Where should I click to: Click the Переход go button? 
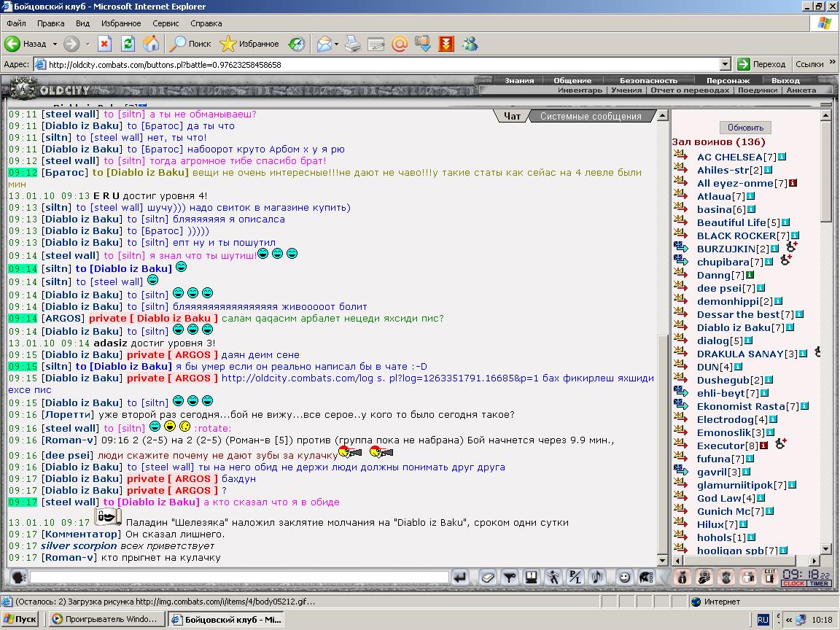coord(761,64)
